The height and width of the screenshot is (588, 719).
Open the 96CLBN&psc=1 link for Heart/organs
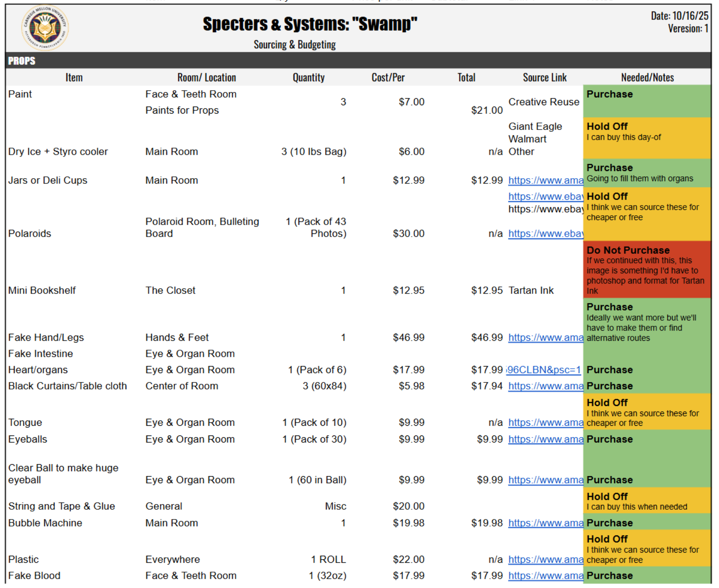coord(543,370)
